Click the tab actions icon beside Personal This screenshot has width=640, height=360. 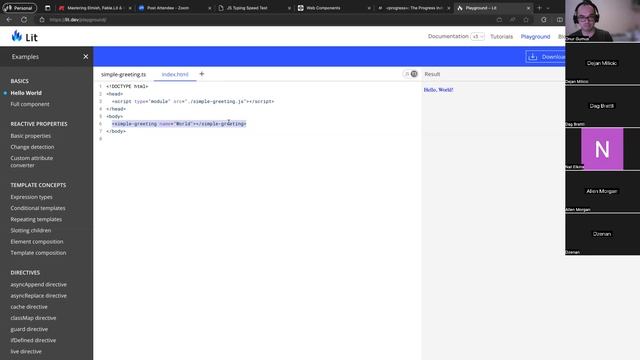(x=47, y=8)
